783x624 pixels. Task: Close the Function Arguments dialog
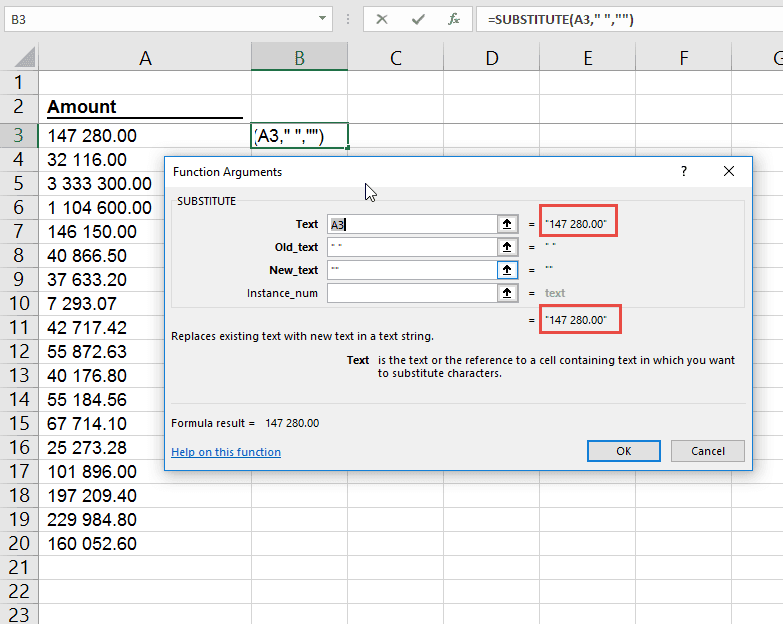(729, 171)
